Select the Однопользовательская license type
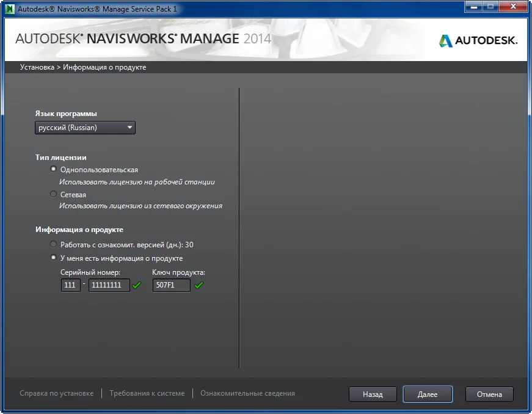Image resolution: width=532 pixels, height=414 pixels. coord(54,170)
